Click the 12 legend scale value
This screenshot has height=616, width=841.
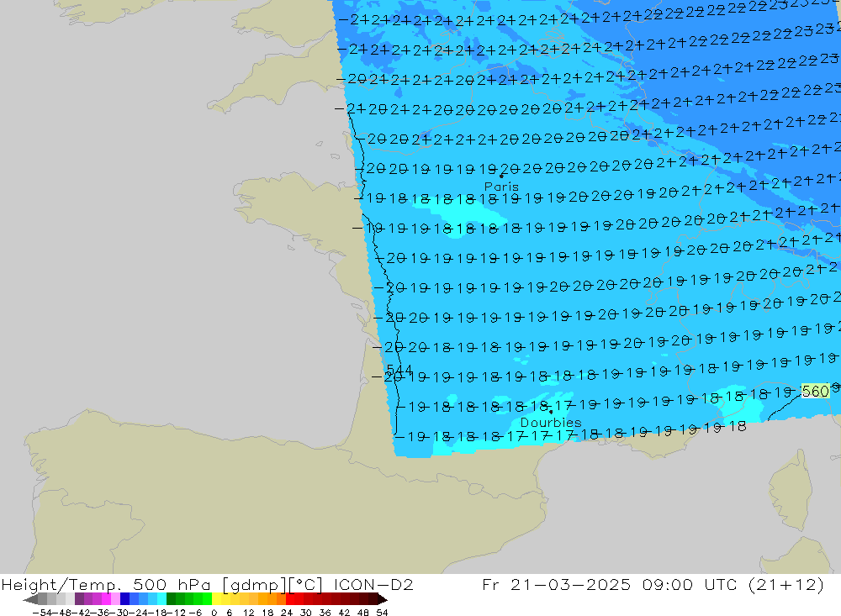(248, 613)
